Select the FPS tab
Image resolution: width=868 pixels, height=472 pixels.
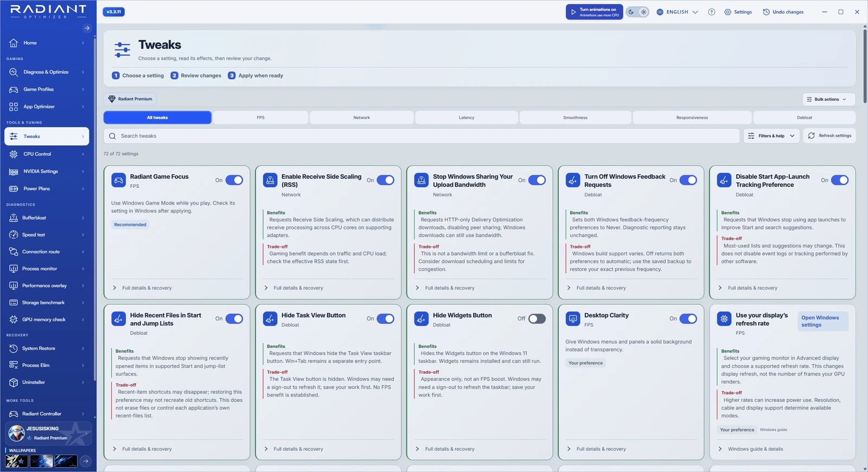261,118
